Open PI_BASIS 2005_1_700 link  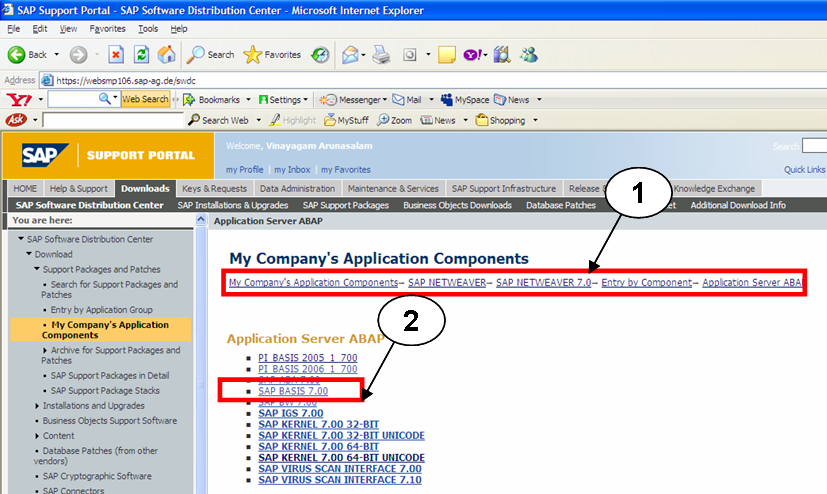coord(307,357)
